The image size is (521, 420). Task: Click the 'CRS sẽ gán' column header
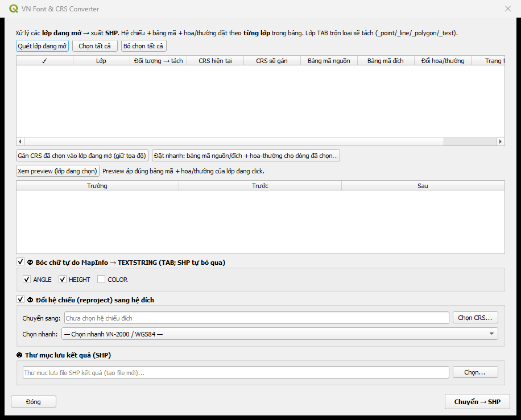click(x=272, y=61)
